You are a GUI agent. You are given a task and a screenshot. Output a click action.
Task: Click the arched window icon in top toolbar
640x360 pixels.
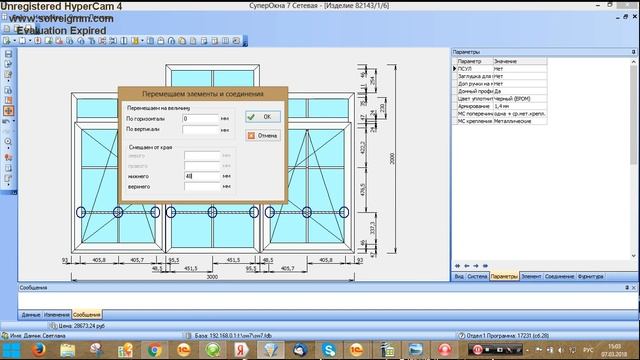[x=171, y=41]
